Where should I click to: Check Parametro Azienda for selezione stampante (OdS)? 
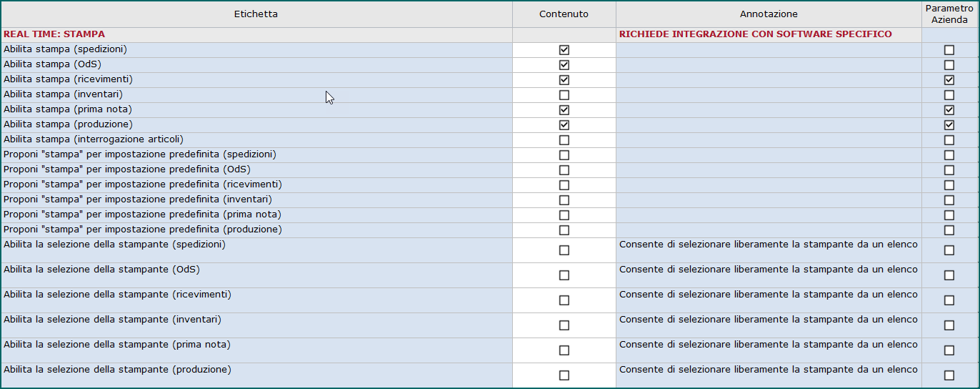pyautogui.click(x=949, y=275)
